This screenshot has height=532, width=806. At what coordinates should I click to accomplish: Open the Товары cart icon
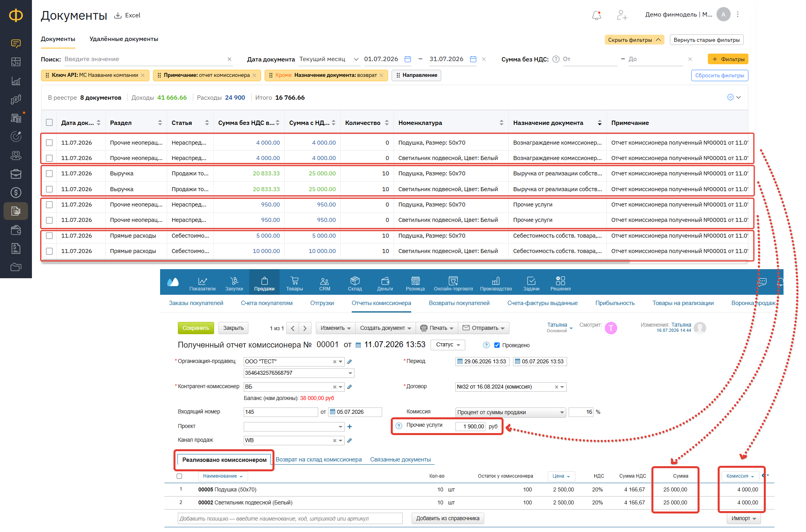point(295,281)
